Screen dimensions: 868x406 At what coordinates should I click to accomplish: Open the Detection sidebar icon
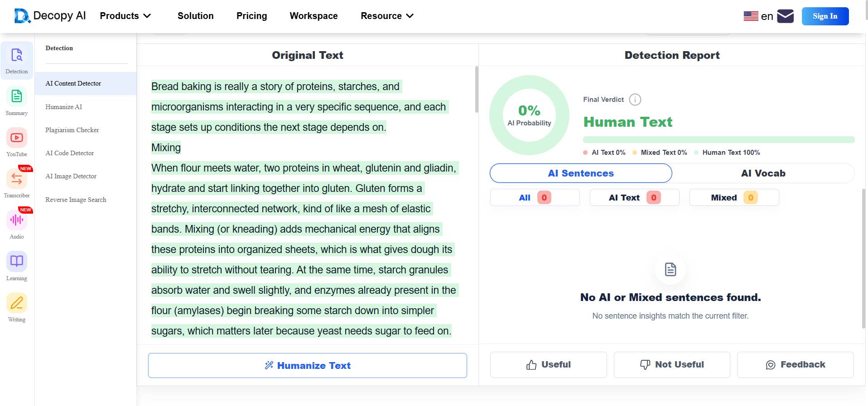tap(17, 55)
